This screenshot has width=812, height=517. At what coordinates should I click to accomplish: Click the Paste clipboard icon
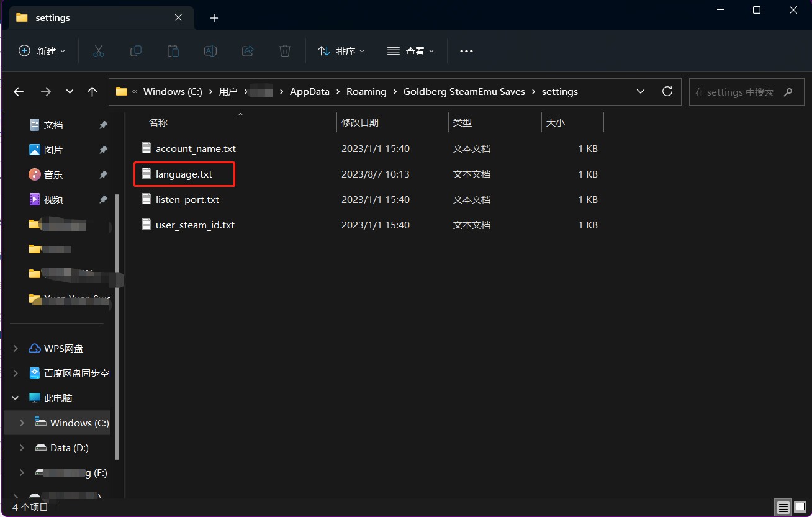173,51
